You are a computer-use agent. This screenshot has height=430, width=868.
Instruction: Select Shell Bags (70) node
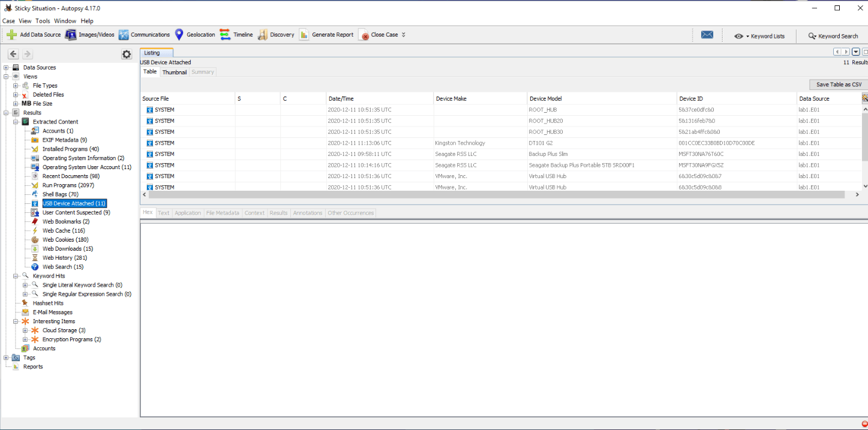(60, 194)
